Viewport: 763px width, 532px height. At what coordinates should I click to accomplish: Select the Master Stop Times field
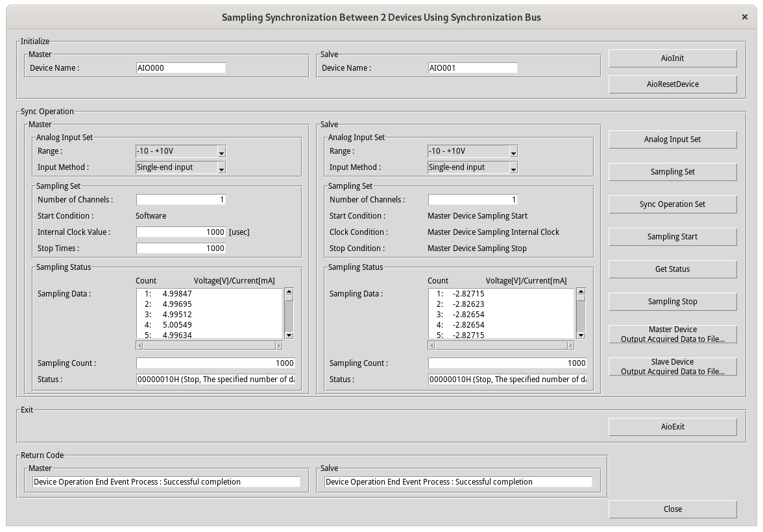point(180,248)
